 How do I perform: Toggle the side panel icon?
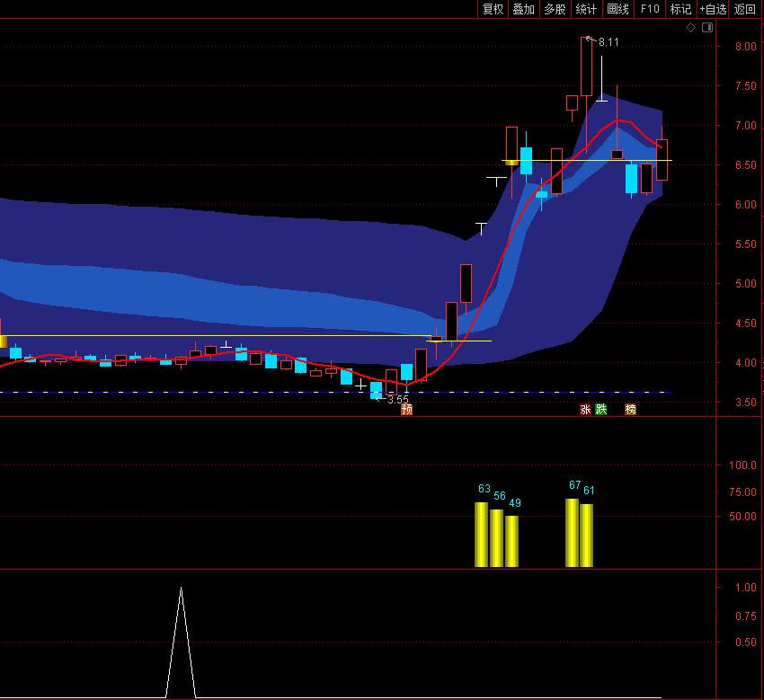pyautogui.click(x=707, y=28)
